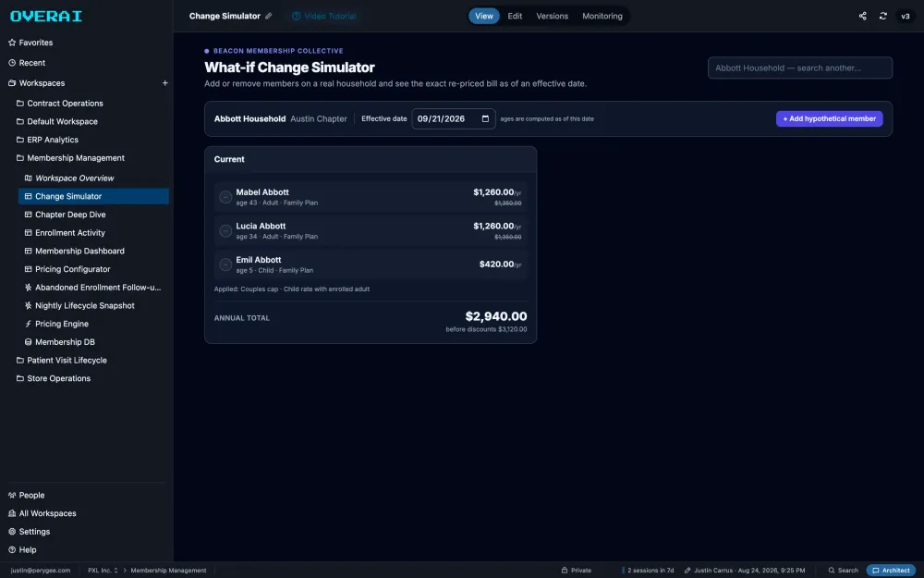The width and height of the screenshot is (924, 578).
Task: Remove Emil Abbott with minus toggle
Action: pyautogui.click(x=225, y=264)
